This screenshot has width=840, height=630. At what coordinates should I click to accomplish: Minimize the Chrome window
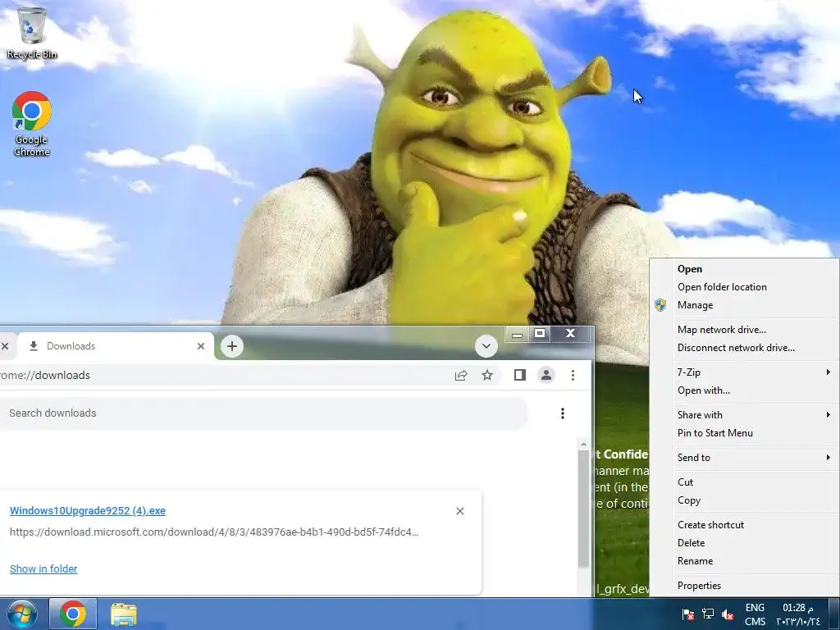click(x=517, y=335)
